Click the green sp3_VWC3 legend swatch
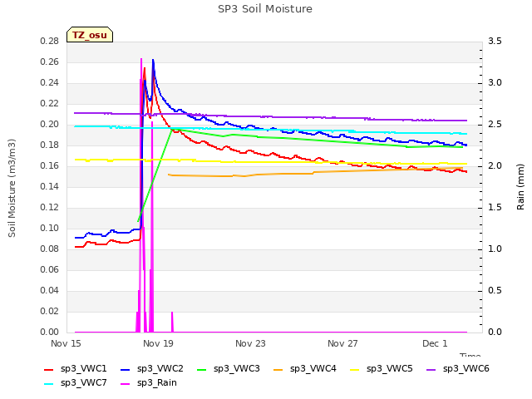The width and height of the screenshot is (532, 399). click(202, 369)
